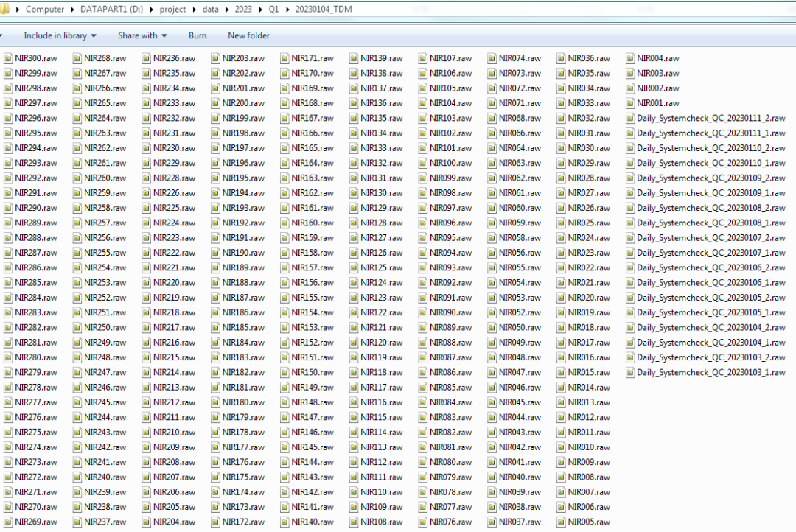796x532 pixels.
Task: Click the folder icon in the address bar
Action: pos(4,9)
